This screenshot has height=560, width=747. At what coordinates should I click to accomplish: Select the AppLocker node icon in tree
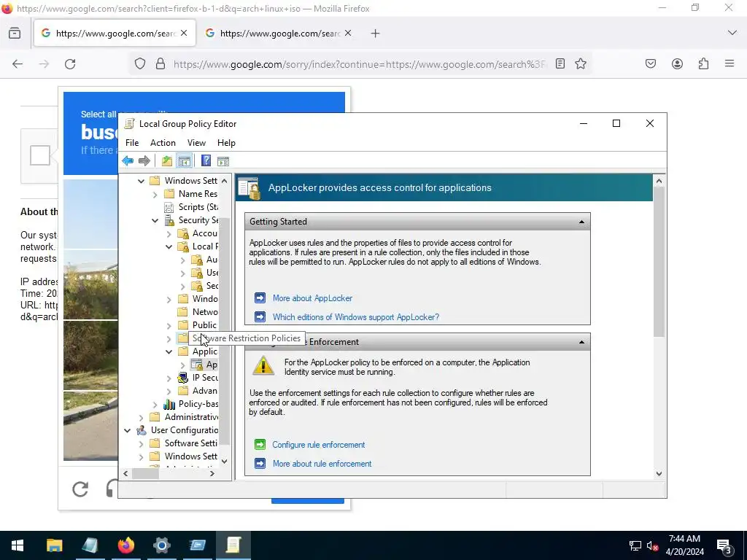tap(197, 365)
